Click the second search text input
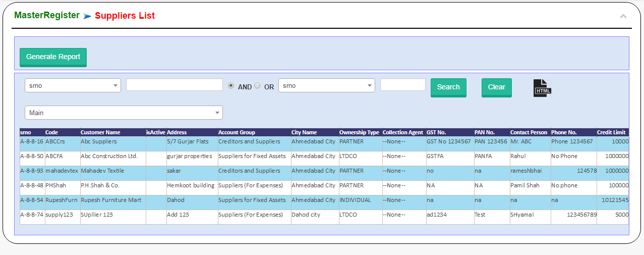644x255 pixels. pos(402,85)
